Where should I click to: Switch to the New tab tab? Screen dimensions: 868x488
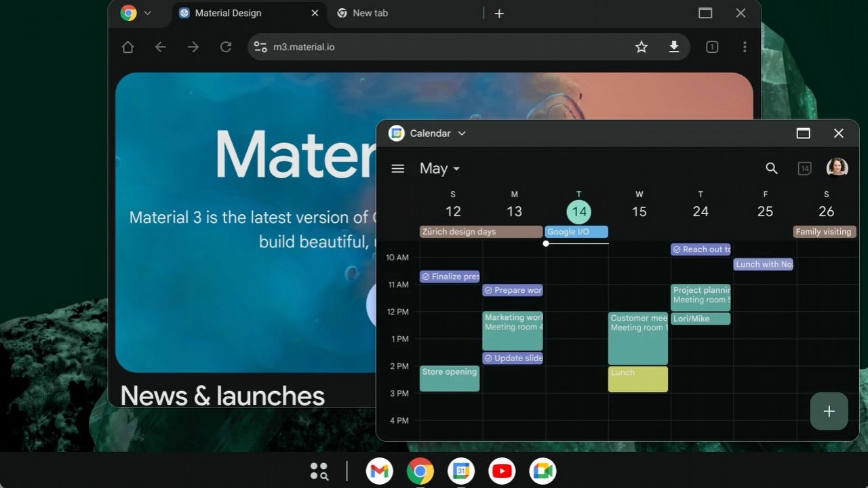[x=370, y=13]
